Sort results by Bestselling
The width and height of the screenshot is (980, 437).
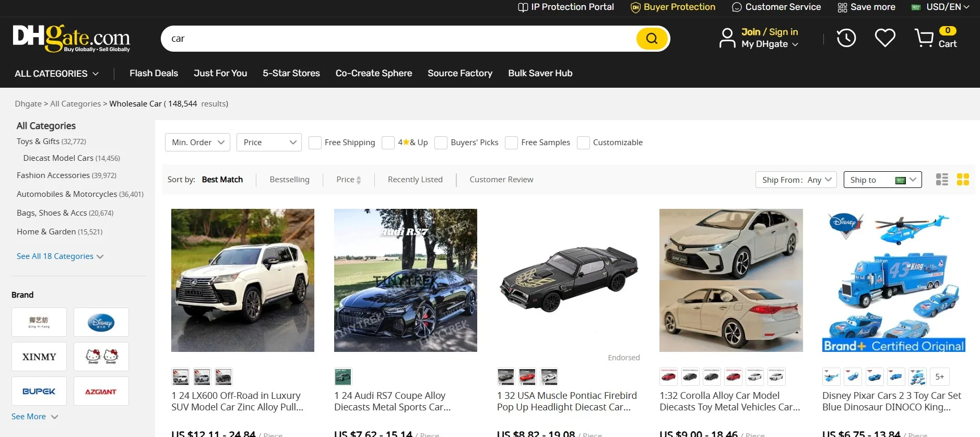pos(290,180)
